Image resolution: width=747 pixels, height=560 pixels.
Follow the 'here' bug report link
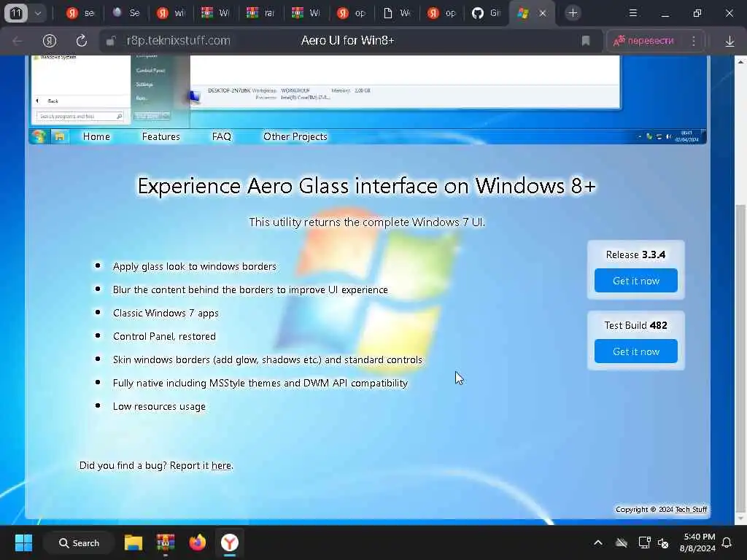(x=221, y=465)
